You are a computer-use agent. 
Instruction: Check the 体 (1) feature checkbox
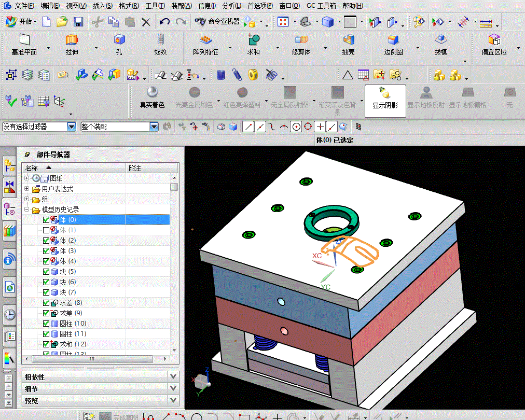point(46,230)
